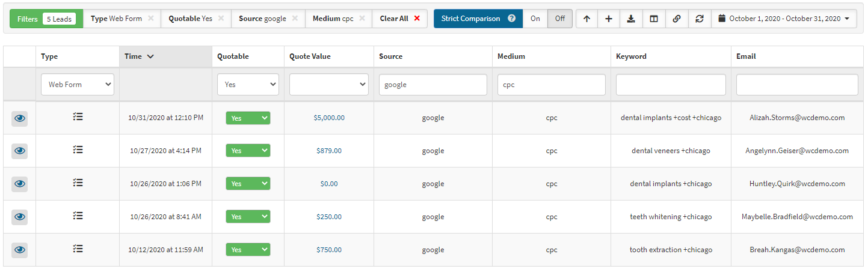This screenshot has height=269, width=868.
Task: Click the $750.00 quote value link
Action: coord(329,250)
